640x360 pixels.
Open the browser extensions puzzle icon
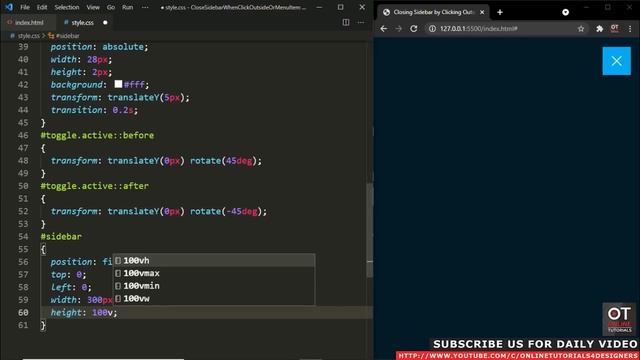(599, 29)
